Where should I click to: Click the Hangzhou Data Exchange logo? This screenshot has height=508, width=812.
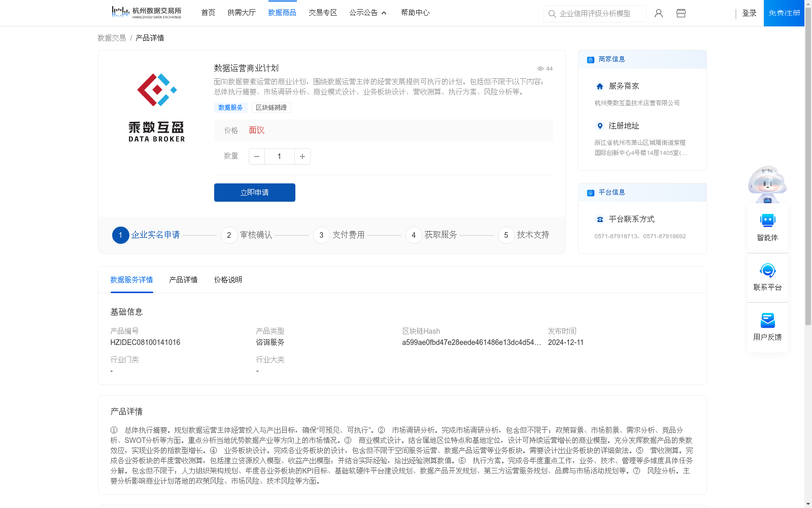click(x=147, y=12)
